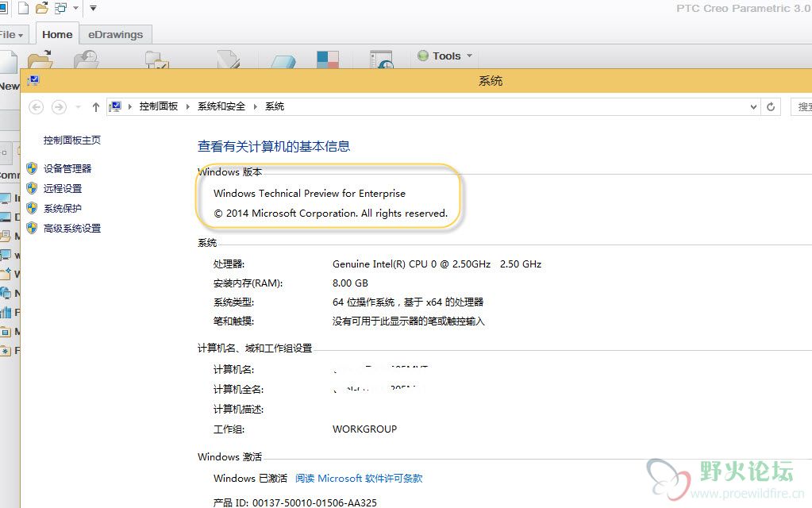
Task: Switch to the eDrawings ribbon tab
Action: click(115, 35)
